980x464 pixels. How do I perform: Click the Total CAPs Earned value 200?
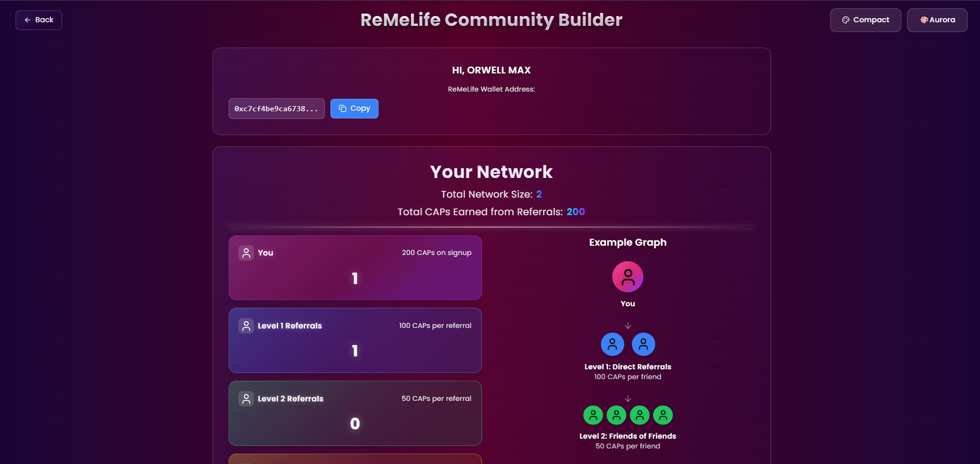coord(576,212)
